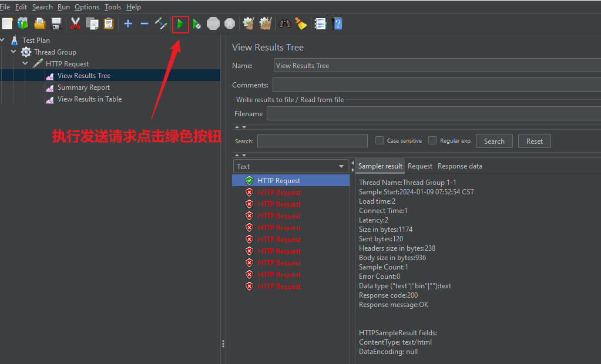Click the Reset button
601x364 pixels.
pyautogui.click(x=534, y=141)
